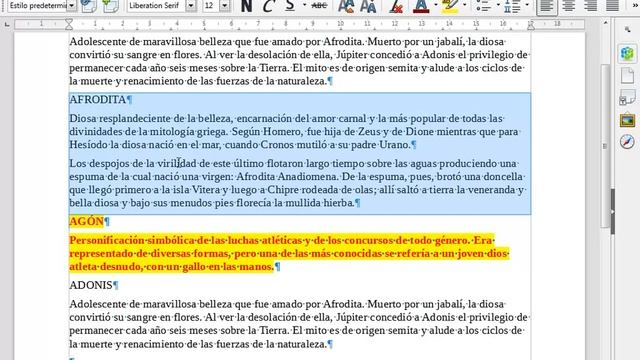Viewport: 640px width, 360px height.
Task: Set paragraph alignment to centered
Action: tap(569, 6)
